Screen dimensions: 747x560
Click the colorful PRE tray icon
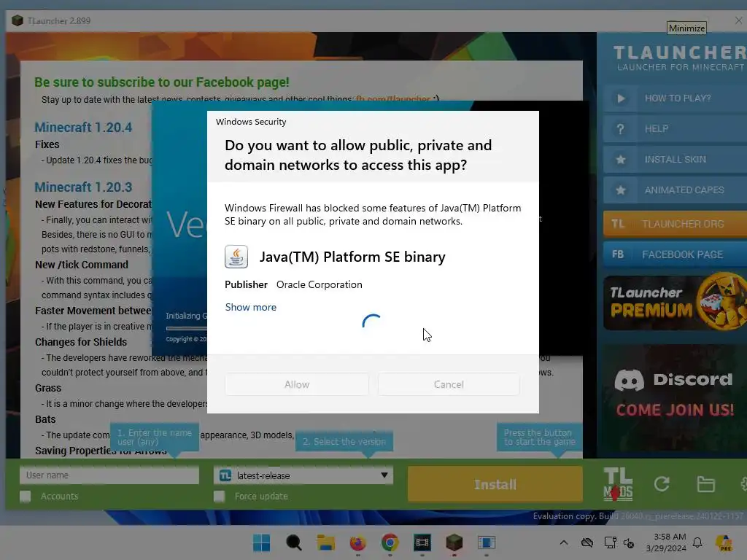tap(724, 542)
